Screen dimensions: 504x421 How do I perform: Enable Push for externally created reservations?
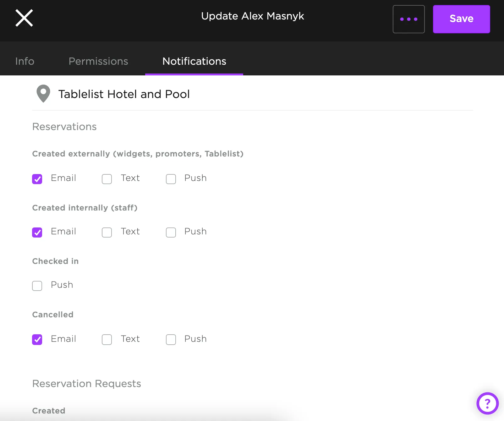coord(171,179)
